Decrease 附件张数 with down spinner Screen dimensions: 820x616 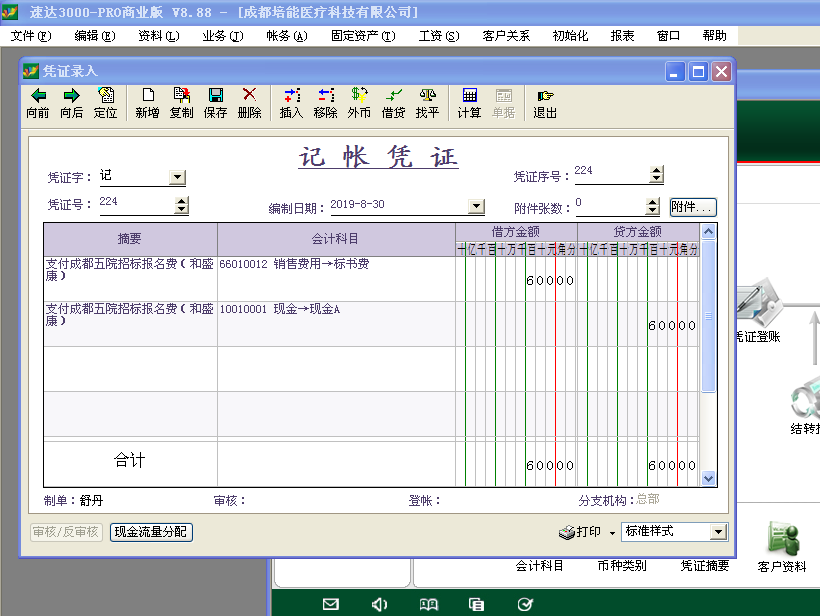653,210
